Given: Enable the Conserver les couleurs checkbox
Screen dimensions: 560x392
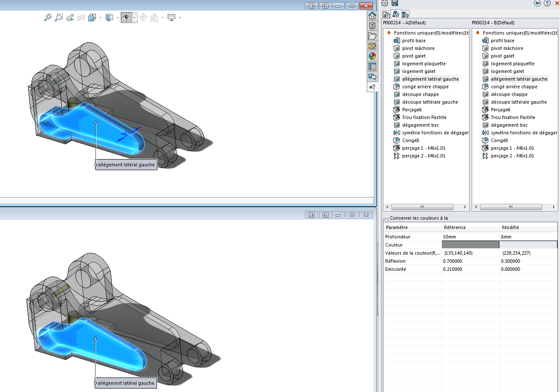Looking at the screenshot, I should pyautogui.click(x=386, y=219).
